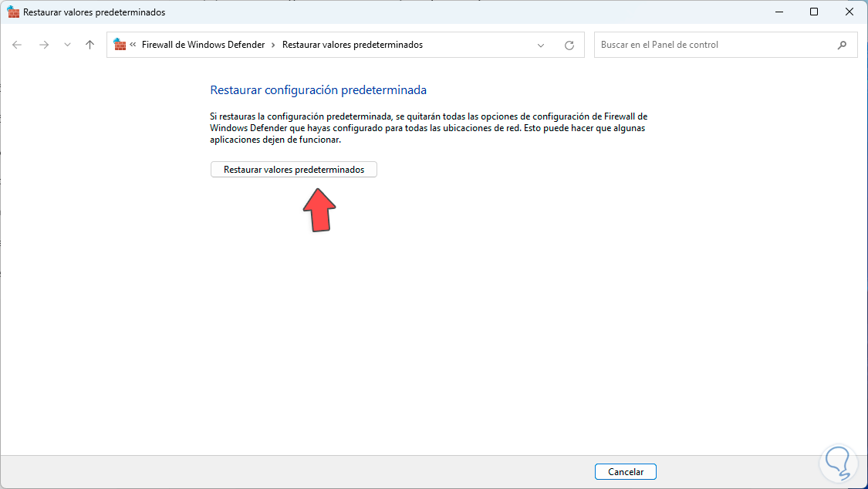Image resolution: width=868 pixels, height=489 pixels.
Task: Click the firewall icon in address bar
Action: tap(120, 44)
